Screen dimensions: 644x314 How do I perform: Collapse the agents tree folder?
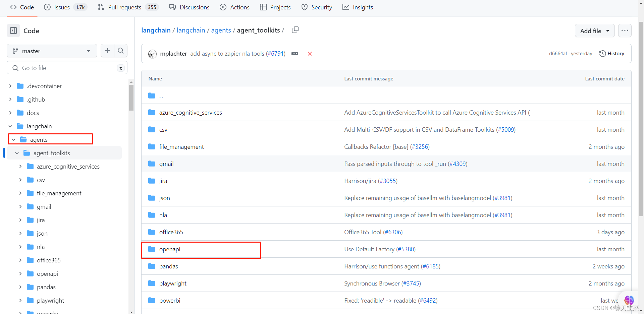(14, 139)
